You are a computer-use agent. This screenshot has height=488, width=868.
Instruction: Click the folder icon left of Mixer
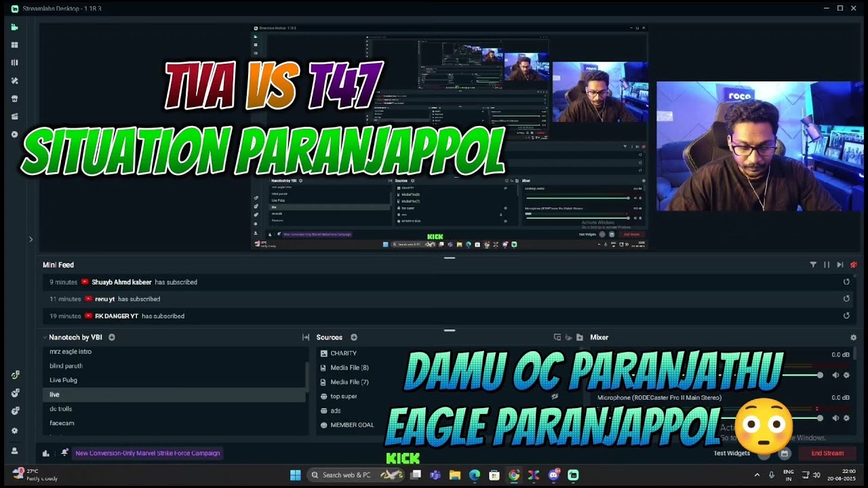coord(579,338)
